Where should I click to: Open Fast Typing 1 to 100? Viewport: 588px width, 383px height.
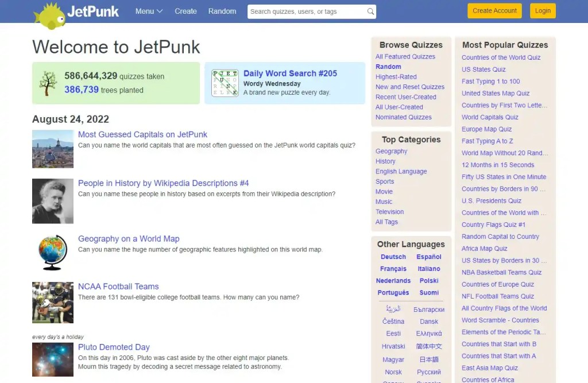pyautogui.click(x=490, y=82)
